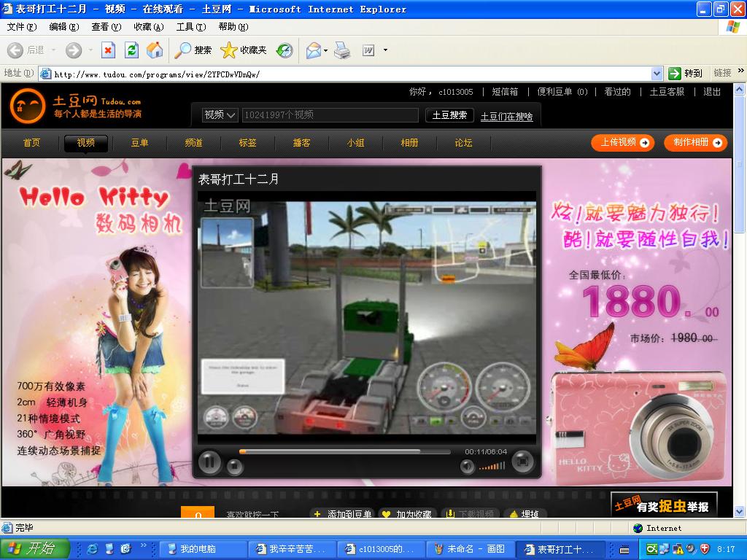
Task: Open the Mail toolbar icon
Action: pyautogui.click(x=313, y=50)
